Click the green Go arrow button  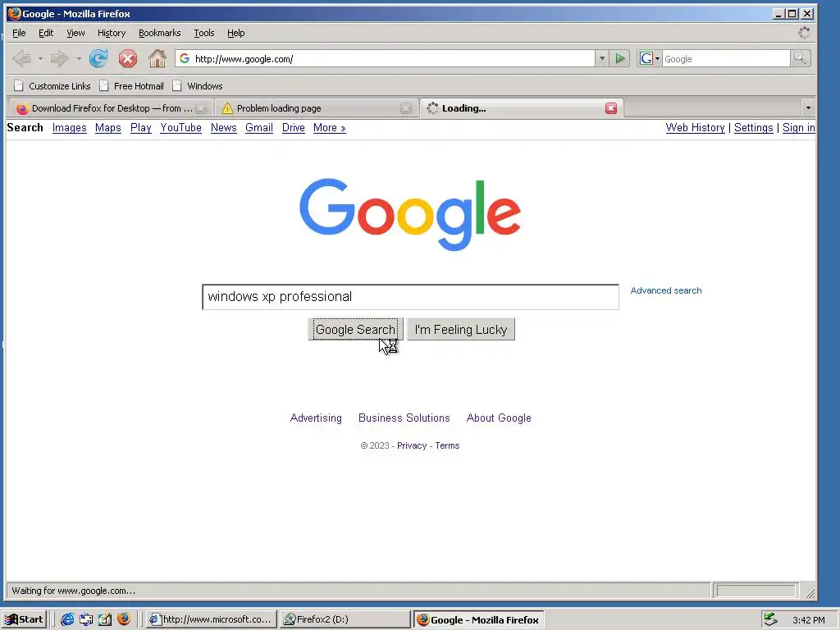point(620,58)
